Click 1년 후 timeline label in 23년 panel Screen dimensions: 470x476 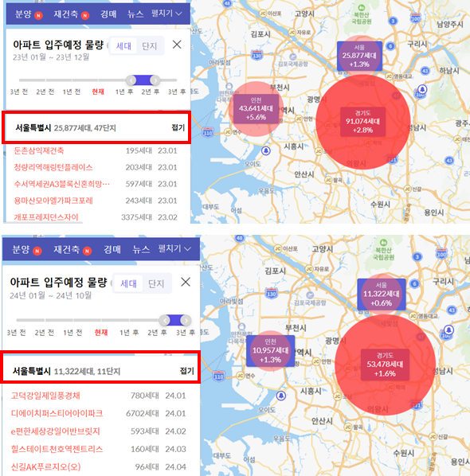pyautogui.click(x=124, y=92)
